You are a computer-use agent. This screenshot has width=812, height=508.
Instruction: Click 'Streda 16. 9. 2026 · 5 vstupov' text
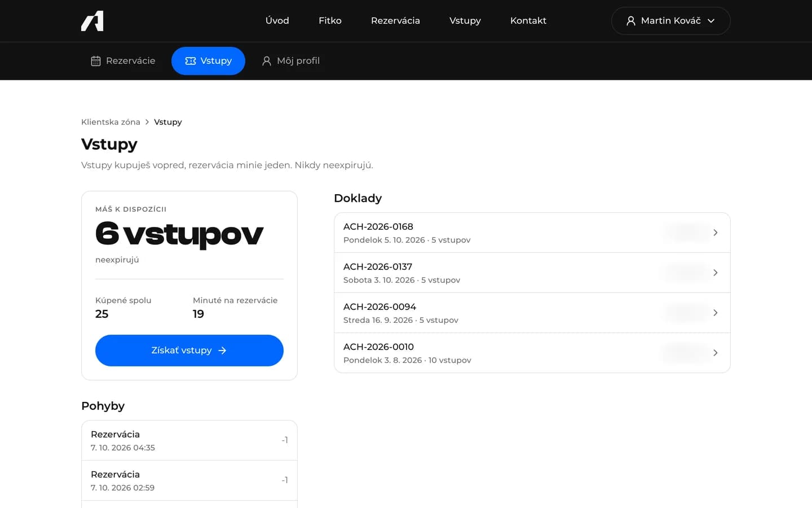(400, 320)
